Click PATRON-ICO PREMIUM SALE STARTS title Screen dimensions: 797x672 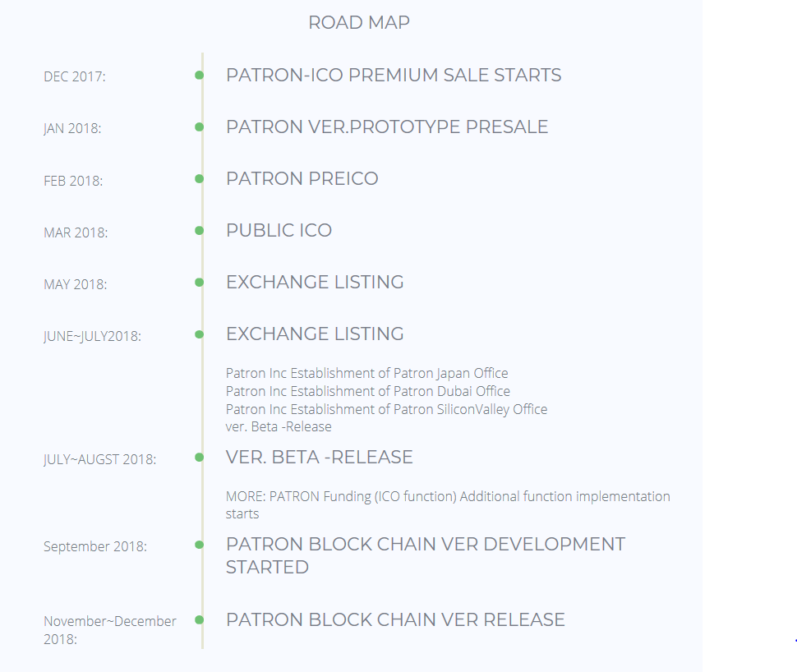(x=394, y=76)
